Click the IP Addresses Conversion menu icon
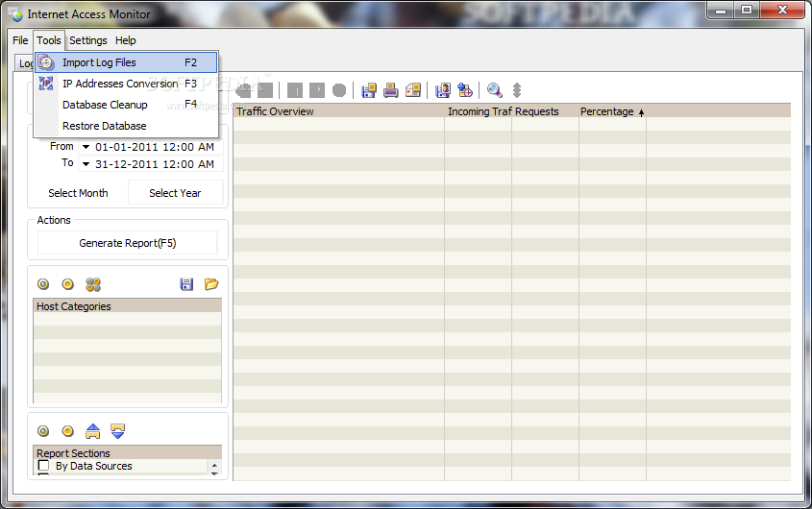This screenshot has height=509, width=812. click(46, 84)
